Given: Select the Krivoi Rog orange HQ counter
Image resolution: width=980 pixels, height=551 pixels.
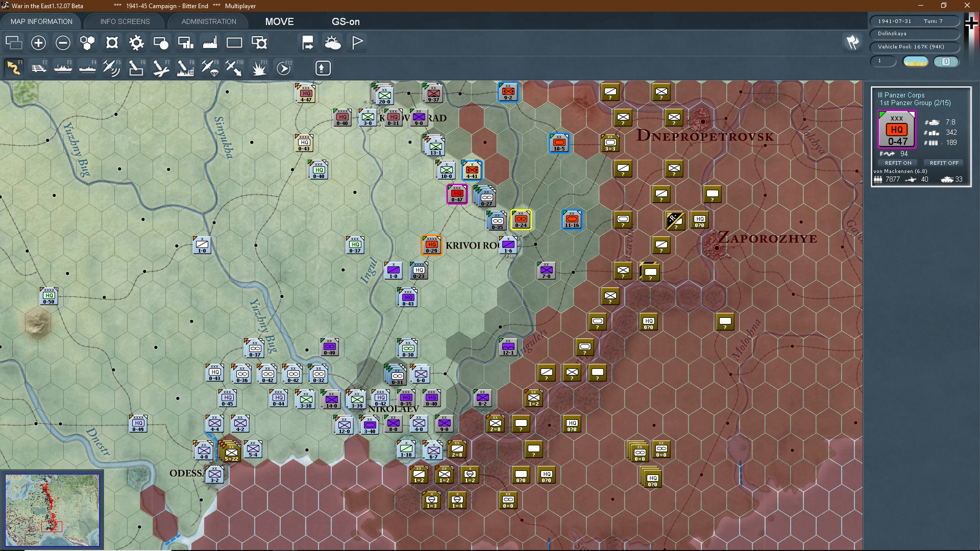Looking at the screenshot, I should click(x=431, y=245).
